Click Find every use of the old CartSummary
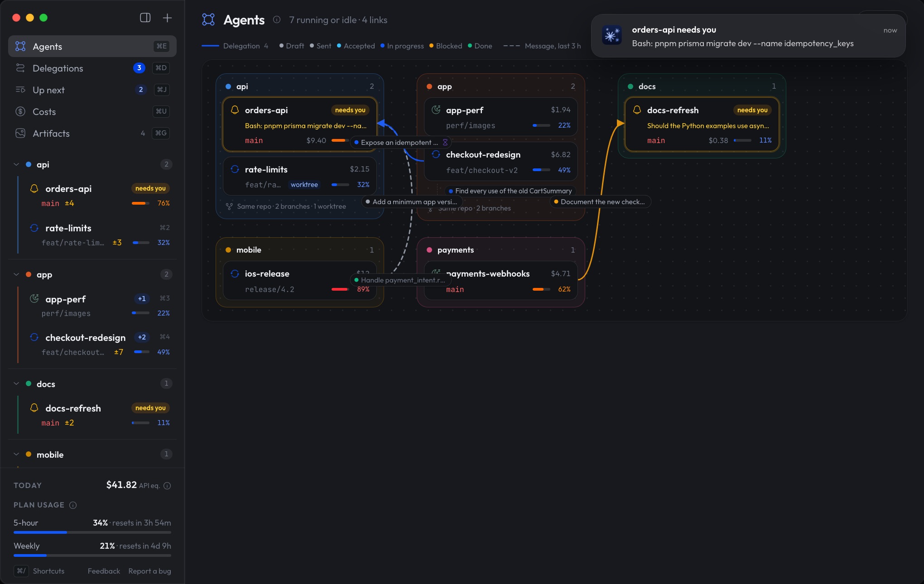The image size is (924, 584). [510, 191]
